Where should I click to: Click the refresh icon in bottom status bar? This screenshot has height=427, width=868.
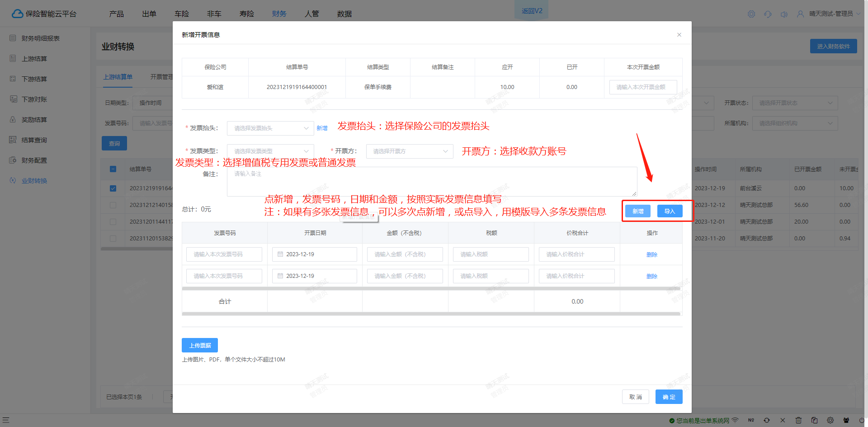click(767, 420)
